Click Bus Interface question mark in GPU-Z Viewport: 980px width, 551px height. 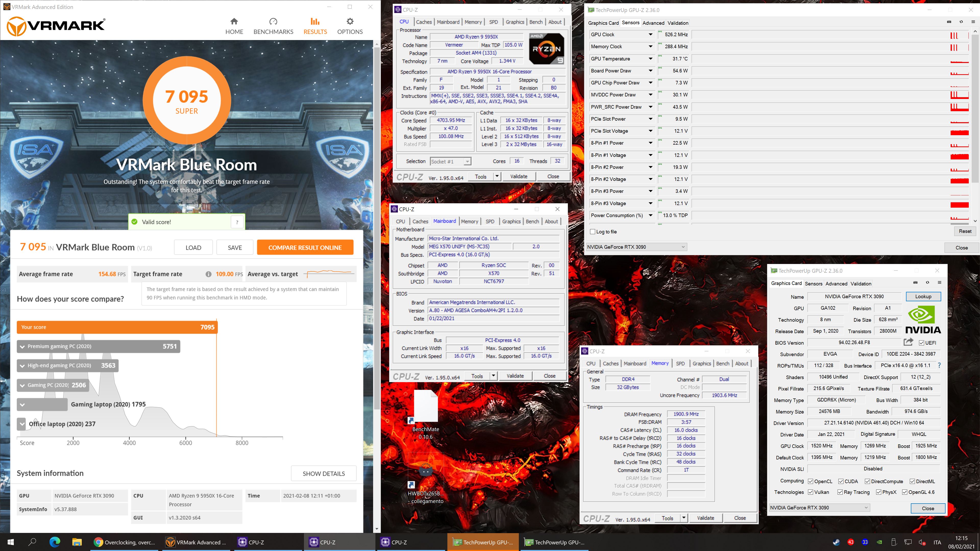point(939,366)
